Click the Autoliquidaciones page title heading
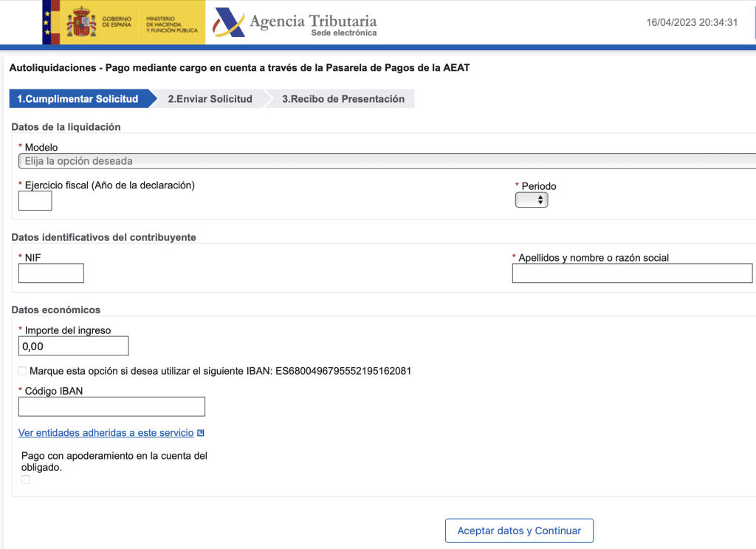The height and width of the screenshot is (549, 756). click(240, 67)
